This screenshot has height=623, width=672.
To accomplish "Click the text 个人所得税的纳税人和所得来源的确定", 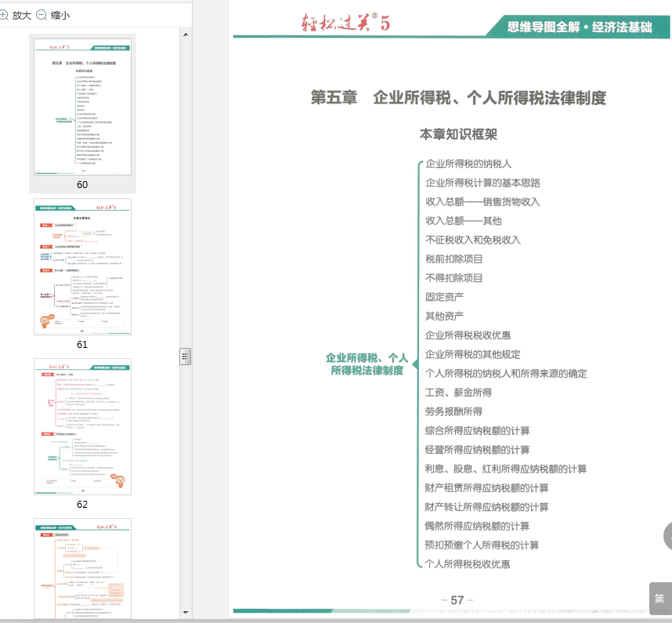I will point(506,374).
